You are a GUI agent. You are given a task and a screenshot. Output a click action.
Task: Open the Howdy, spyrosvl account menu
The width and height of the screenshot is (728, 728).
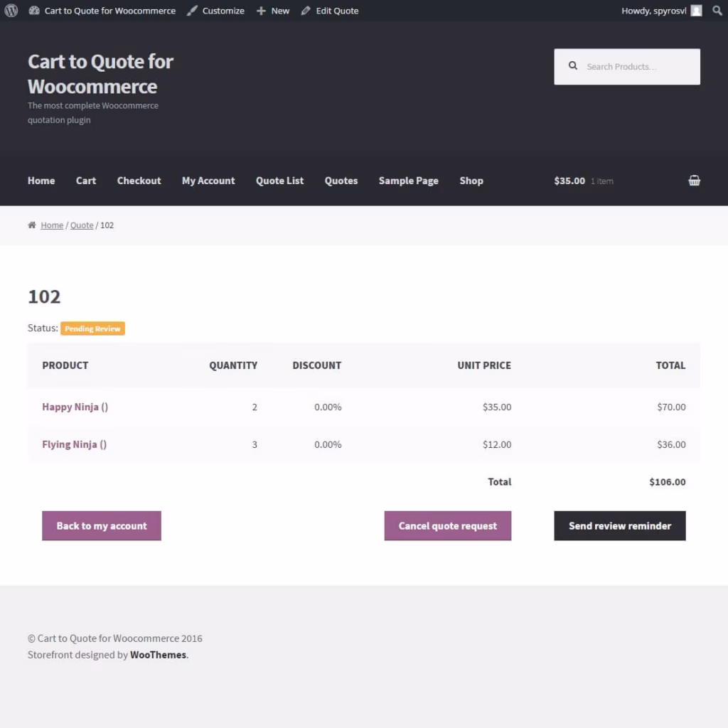tap(661, 11)
